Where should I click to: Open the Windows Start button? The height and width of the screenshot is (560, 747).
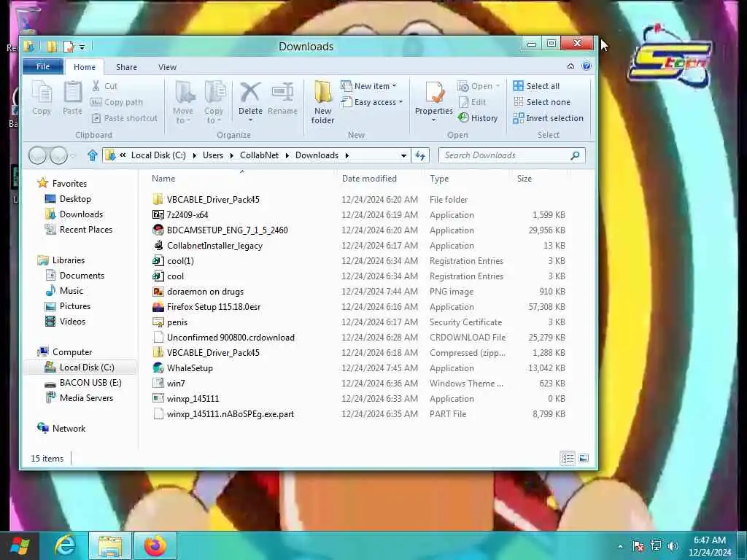20,545
